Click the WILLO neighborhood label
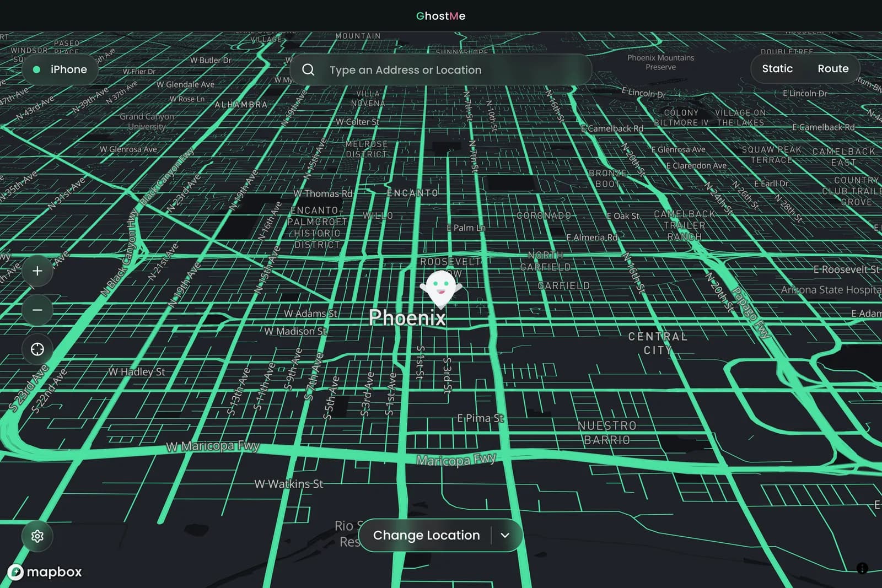Image resolution: width=882 pixels, height=588 pixels. tap(378, 215)
